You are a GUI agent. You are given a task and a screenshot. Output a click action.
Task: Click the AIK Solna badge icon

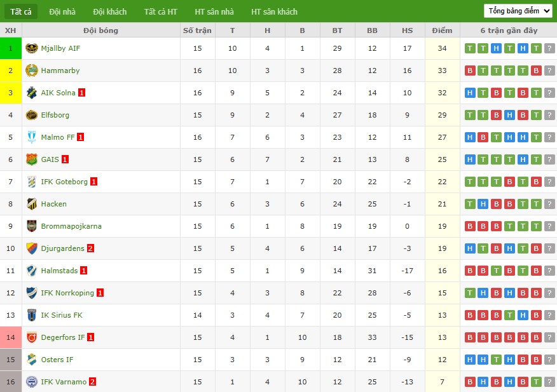(32, 93)
